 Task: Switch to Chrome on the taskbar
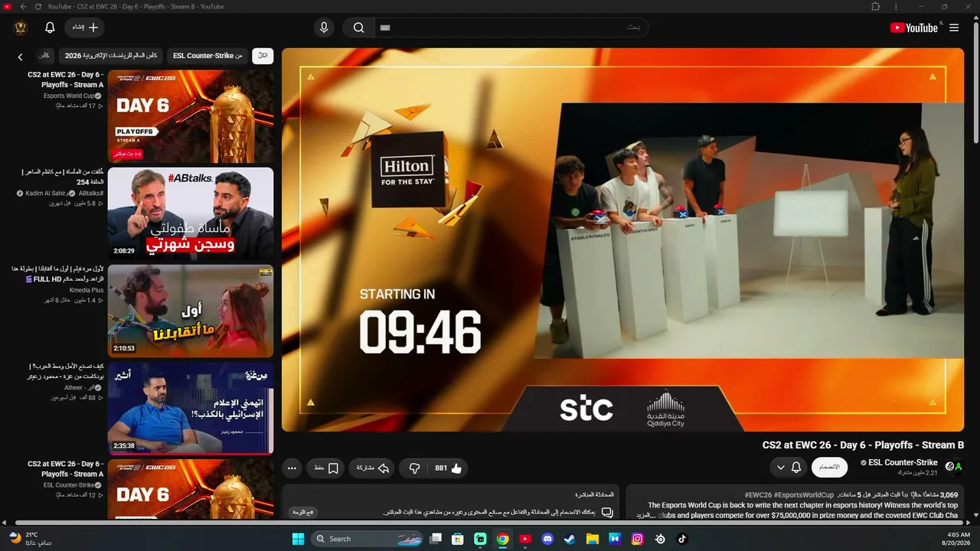(x=502, y=539)
